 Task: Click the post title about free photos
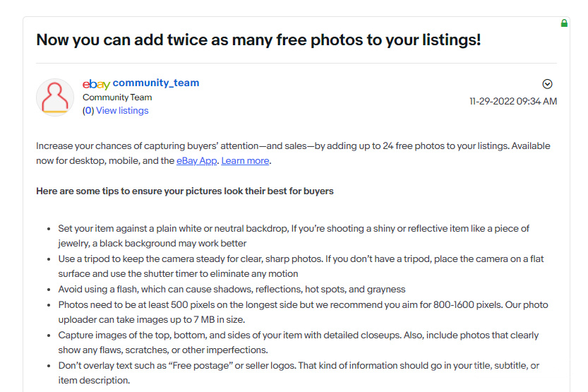coord(258,40)
